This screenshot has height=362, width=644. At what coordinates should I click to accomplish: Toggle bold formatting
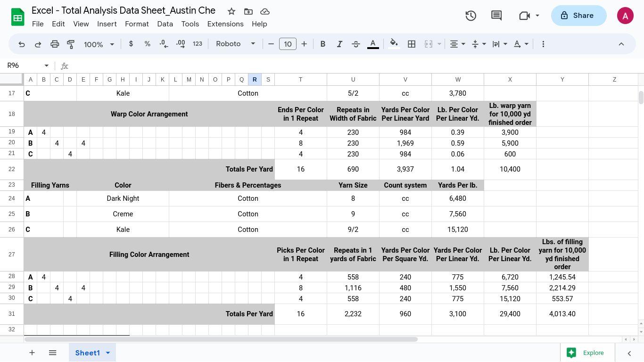[x=323, y=44]
